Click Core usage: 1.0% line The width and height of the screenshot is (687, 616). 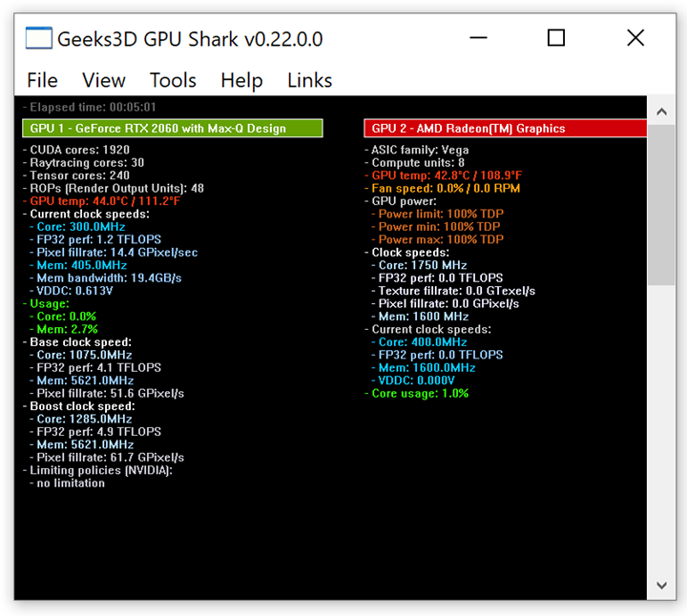coord(417,393)
